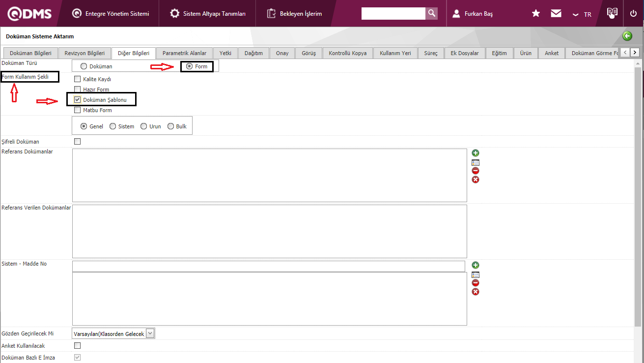Click the Doküman Türü label
Screen dimensions: 644x363
click(x=19, y=63)
